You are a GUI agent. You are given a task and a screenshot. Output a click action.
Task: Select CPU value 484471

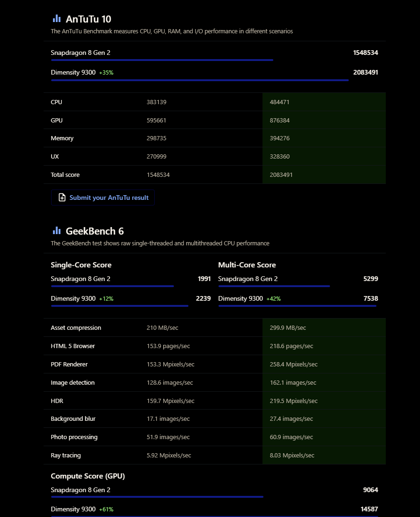pyautogui.click(x=280, y=102)
